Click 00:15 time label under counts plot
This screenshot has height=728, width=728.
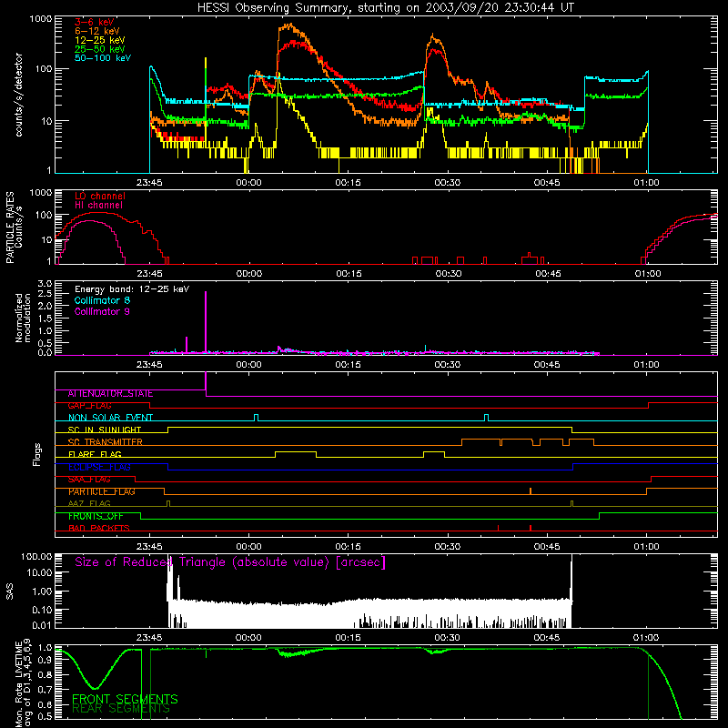(349, 183)
